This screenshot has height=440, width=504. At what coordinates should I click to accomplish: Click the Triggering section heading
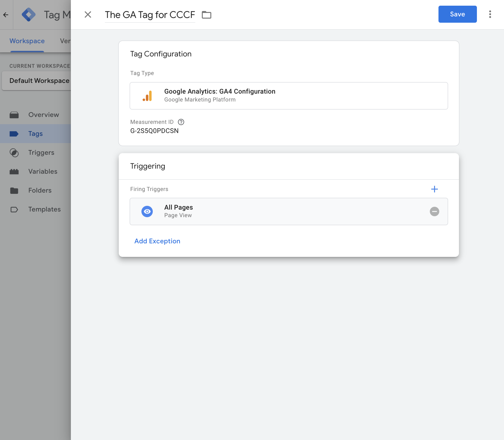tap(148, 166)
